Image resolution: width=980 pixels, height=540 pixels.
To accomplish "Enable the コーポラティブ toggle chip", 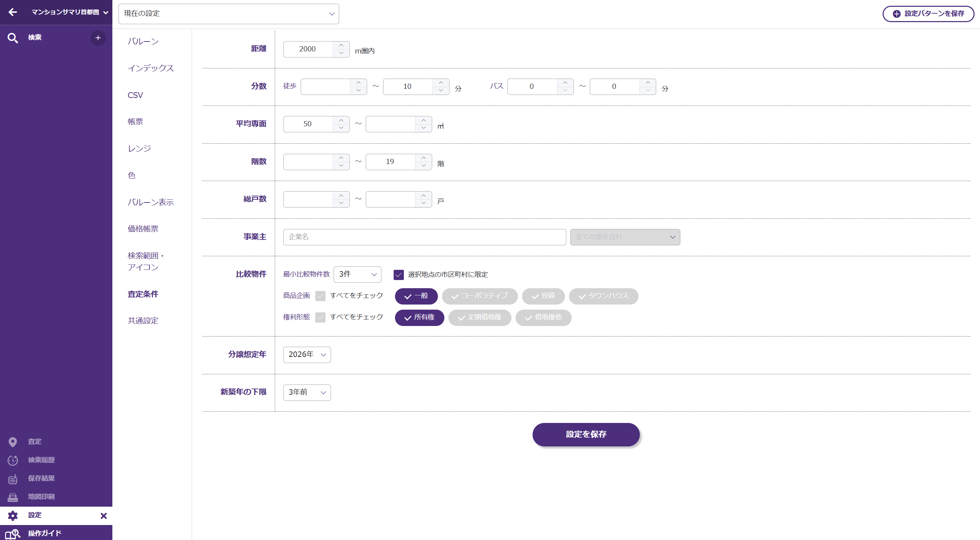I will click(x=479, y=296).
